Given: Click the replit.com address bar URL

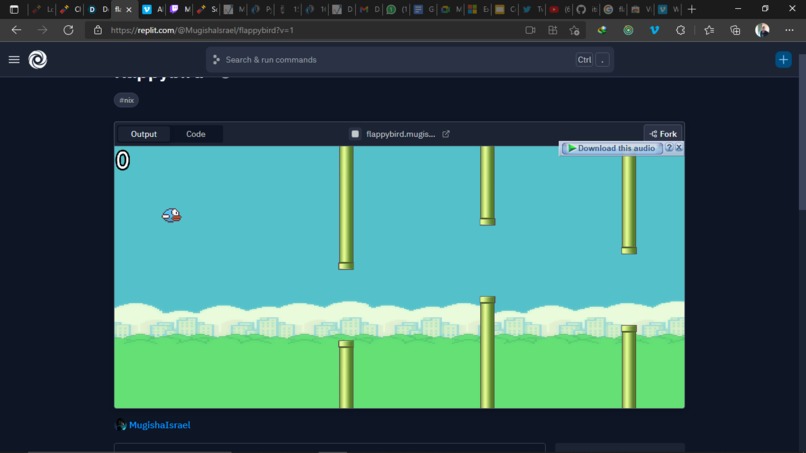Looking at the screenshot, I should 202,30.
